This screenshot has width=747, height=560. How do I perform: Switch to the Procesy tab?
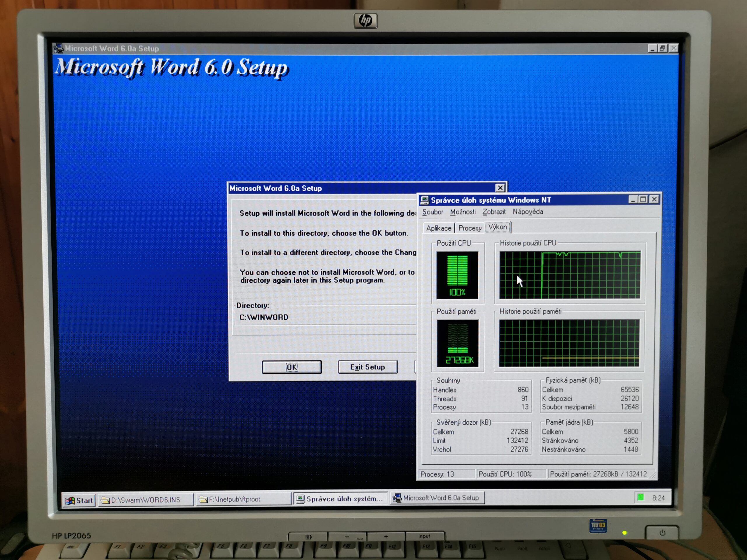point(470,228)
